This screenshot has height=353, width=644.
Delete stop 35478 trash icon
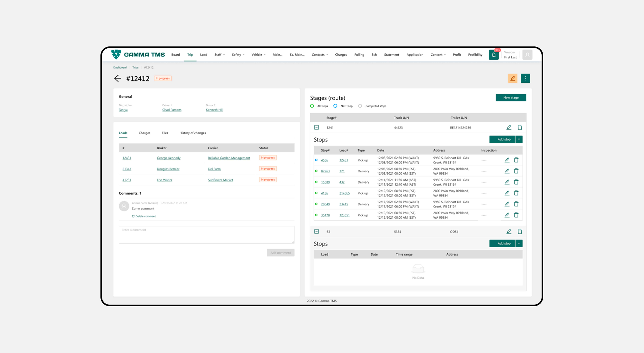pos(516,215)
